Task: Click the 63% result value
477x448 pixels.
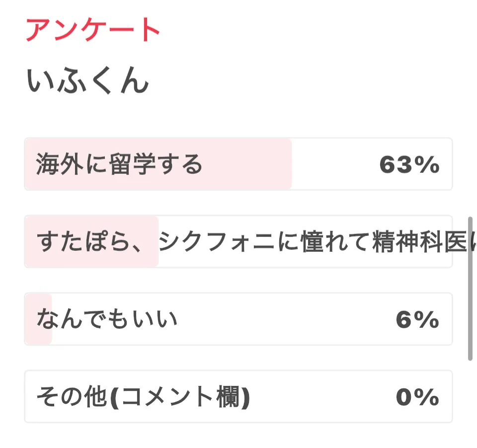Action: pyautogui.click(x=409, y=165)
